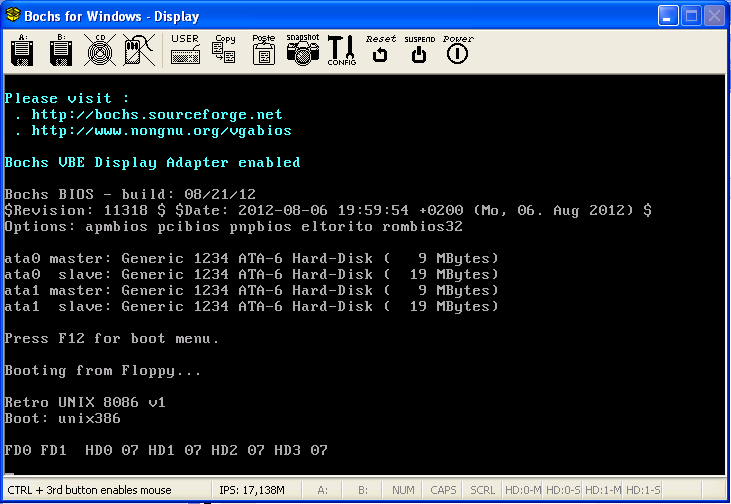Viewport: 731px width, 504px height.
Task: Click the 'Options: apmbios pcibios' line
Action: pyautogui.click(x=234, y=227)
